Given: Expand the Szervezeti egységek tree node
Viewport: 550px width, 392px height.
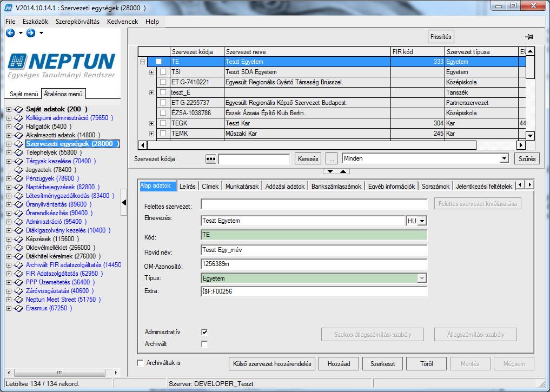Looking at the screenshot, I should tap(9, 144).
